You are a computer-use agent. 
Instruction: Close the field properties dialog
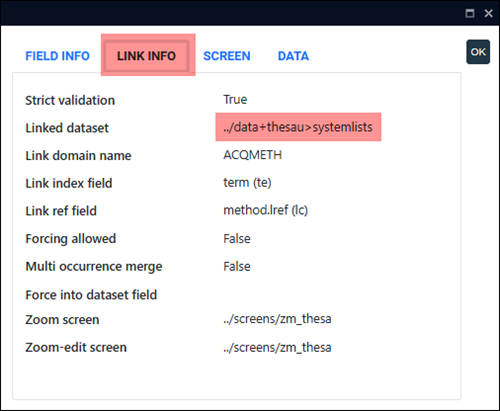[x=488, y=13]
